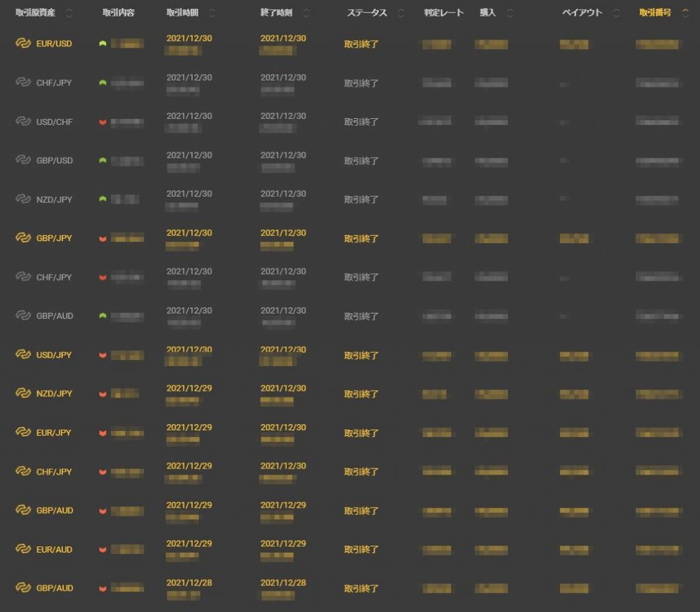This screenshot has width=700, height=612.
Task: Sort by ペイアウト using its arrows
Action: [616, 13]
